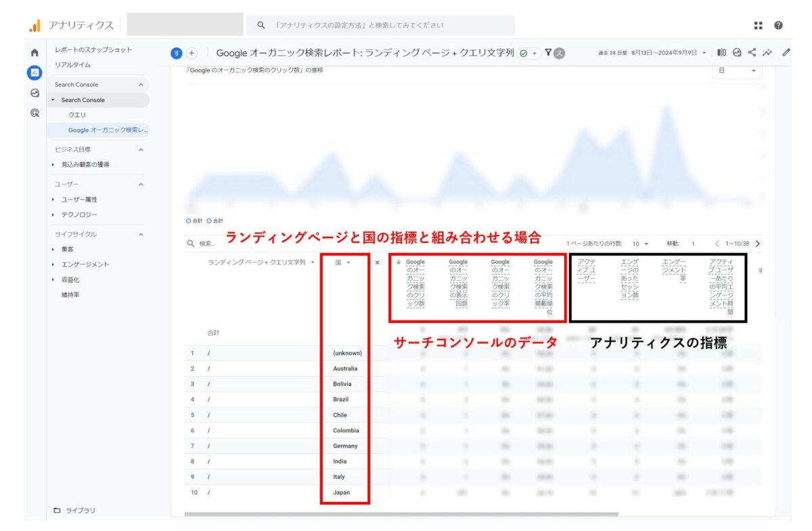This screenshot has height=531, width=812.
Task: Collapse the ビジネス目標 section
Action: click(x=141, y=149)
